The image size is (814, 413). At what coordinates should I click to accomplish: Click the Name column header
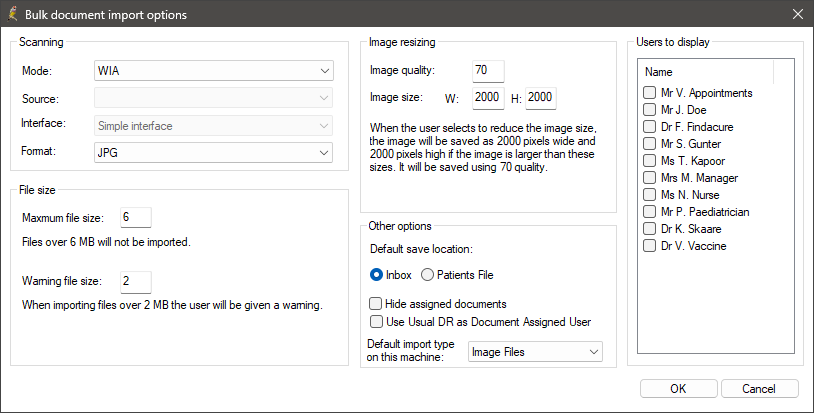click(706, 72)
